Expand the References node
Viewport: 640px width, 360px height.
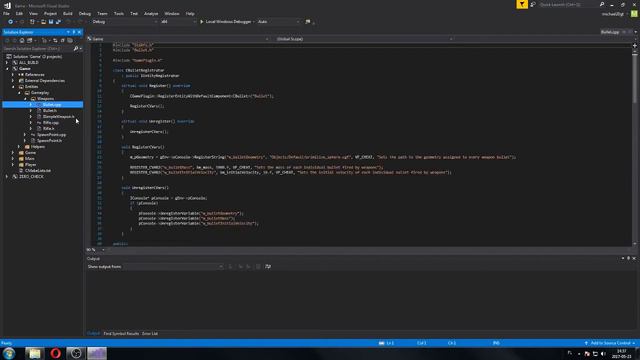pyautogui.click(x=13, y=75)
